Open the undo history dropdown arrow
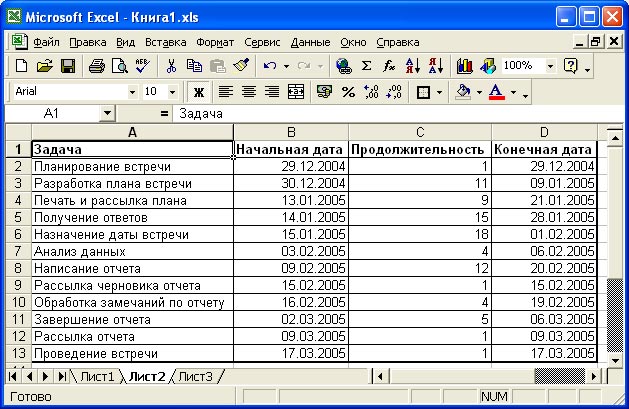629x409 pixels. pyautogui.click(x=286, y=66)
